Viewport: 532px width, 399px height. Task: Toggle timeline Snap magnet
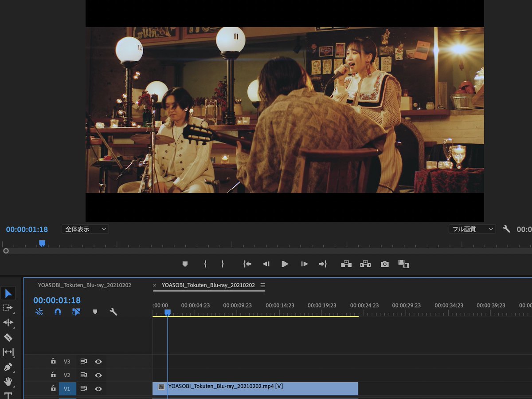(58, 312)
